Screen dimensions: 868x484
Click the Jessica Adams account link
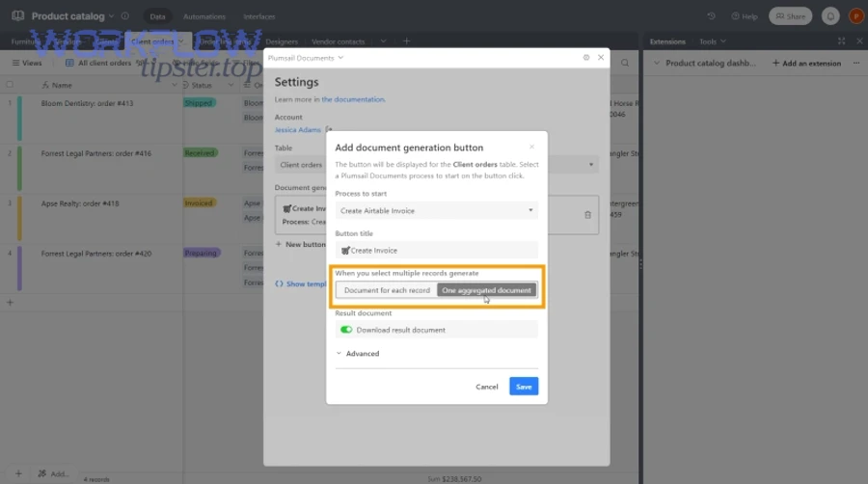[x=297, y=129]
